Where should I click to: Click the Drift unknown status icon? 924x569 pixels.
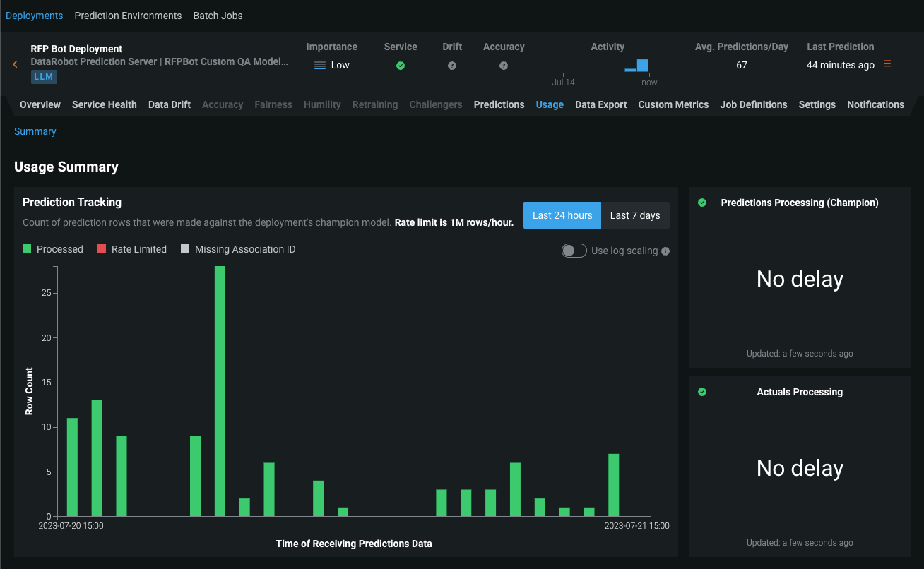[x=452, y=66]
